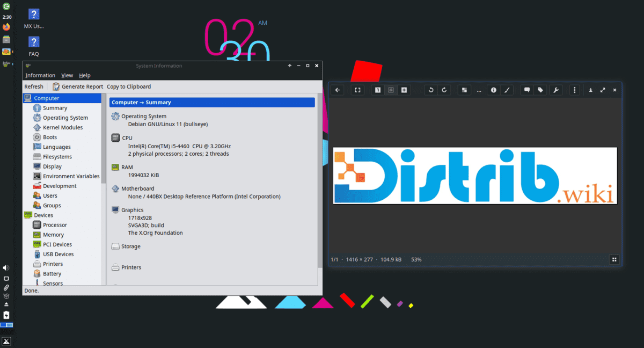
Task: Open the Information menu
Action: pos(40,75)
